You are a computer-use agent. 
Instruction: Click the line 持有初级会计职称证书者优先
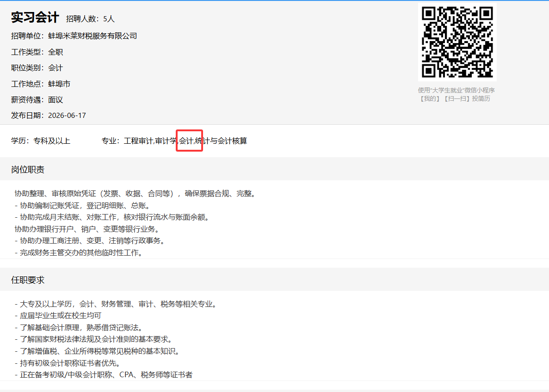(68, 363)
